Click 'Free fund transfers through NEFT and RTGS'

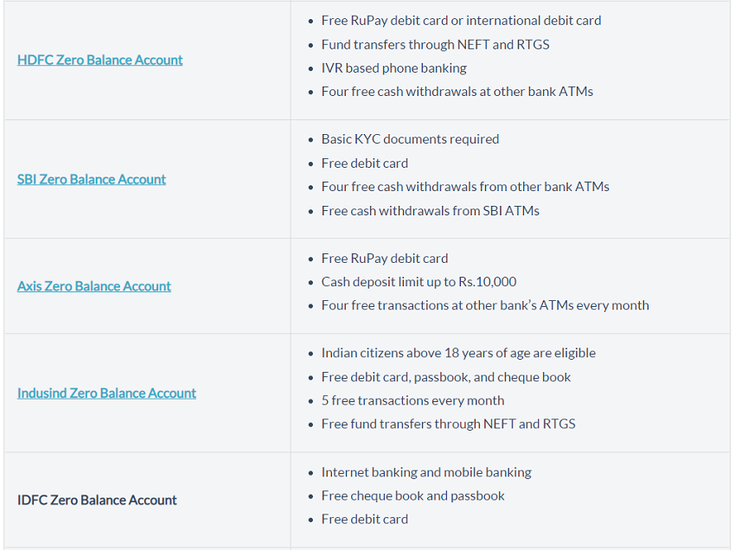coord(448,424)
